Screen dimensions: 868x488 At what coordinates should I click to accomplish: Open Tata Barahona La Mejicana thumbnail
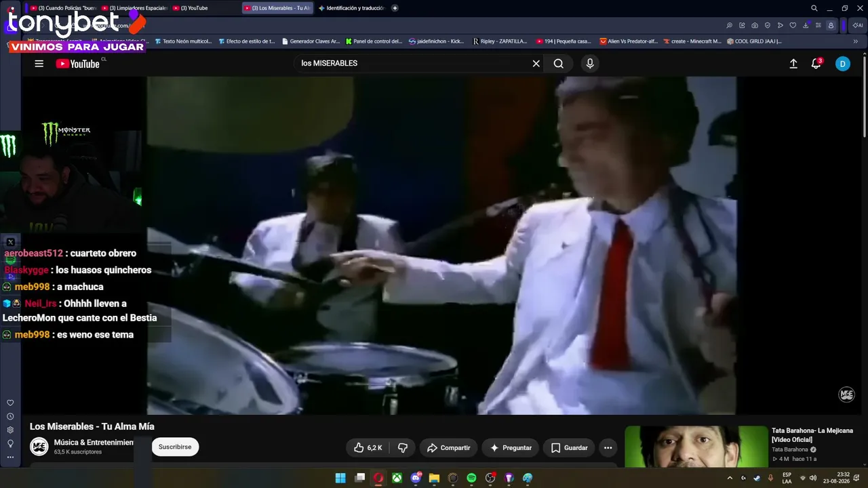pos(696,447)
